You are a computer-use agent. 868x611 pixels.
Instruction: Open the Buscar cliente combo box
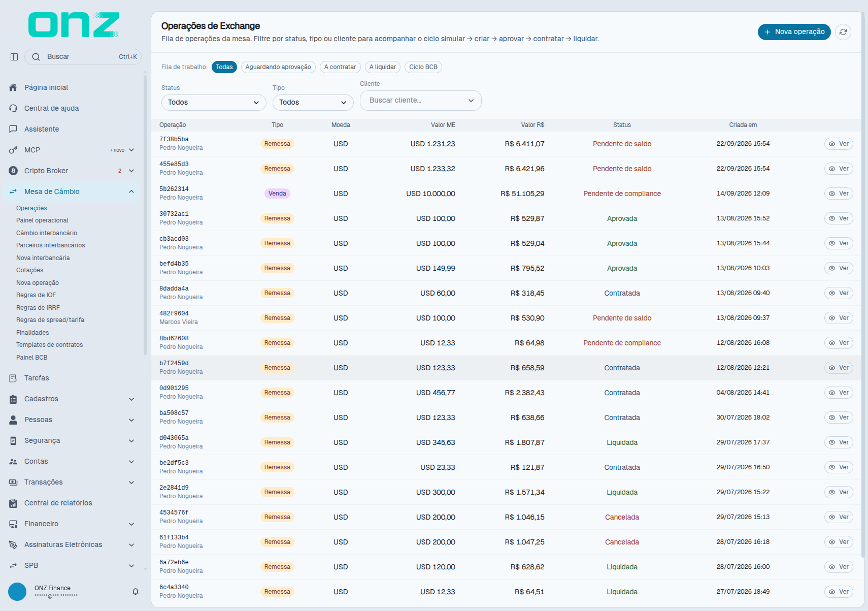420,101
